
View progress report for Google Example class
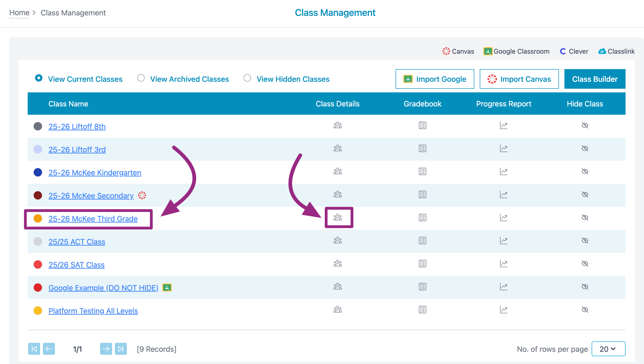coord(503,287)
